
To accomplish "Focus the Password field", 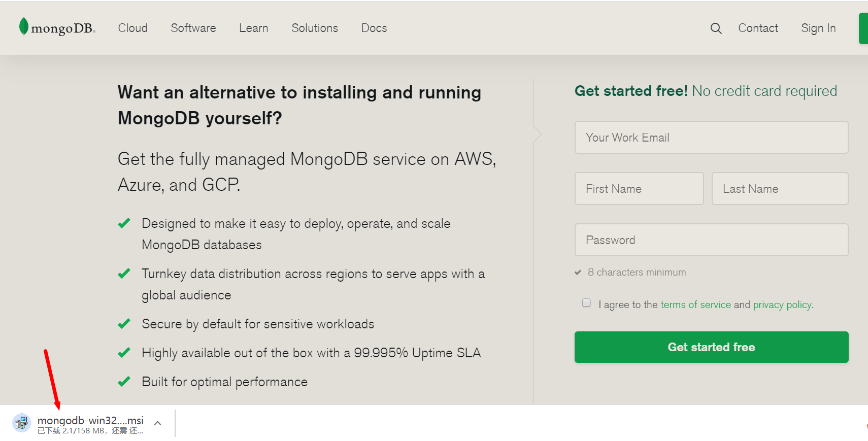I will (711, 240).
